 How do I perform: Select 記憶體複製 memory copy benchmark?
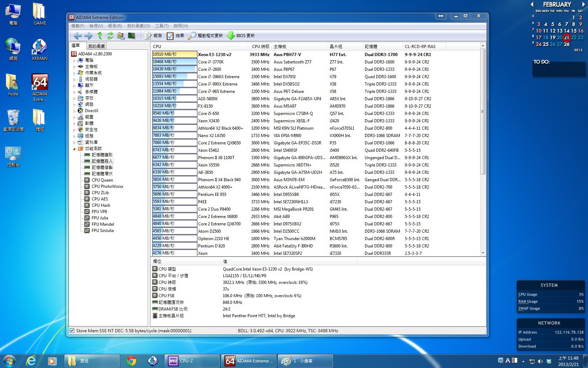tap(102, 168)
